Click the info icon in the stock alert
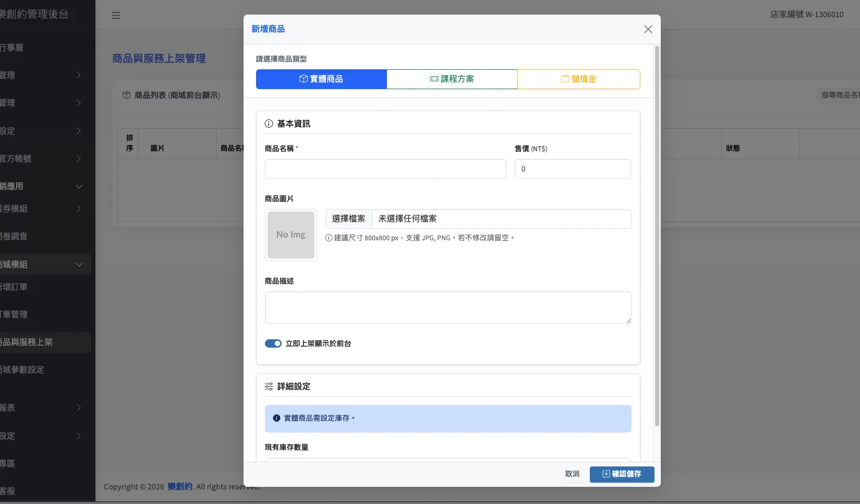This screenshot has height=504, width=860. [x=276, y=418]
